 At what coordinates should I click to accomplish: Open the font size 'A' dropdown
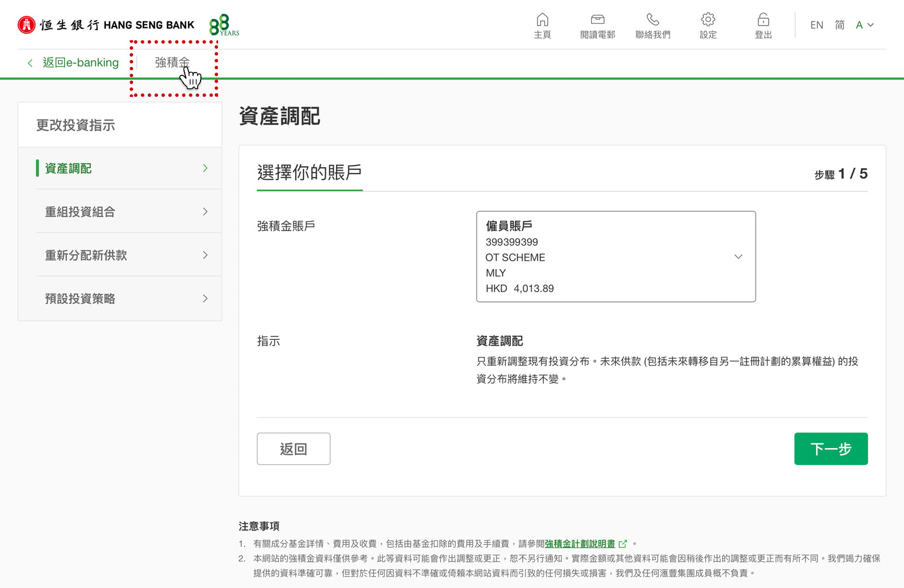(864, 25)
